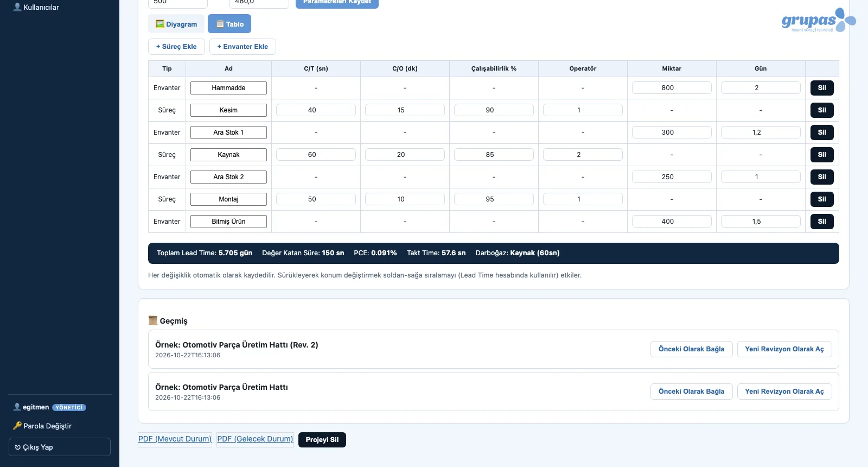Open the PDF (Mevcut Durum) link

(x=175, y=439)
